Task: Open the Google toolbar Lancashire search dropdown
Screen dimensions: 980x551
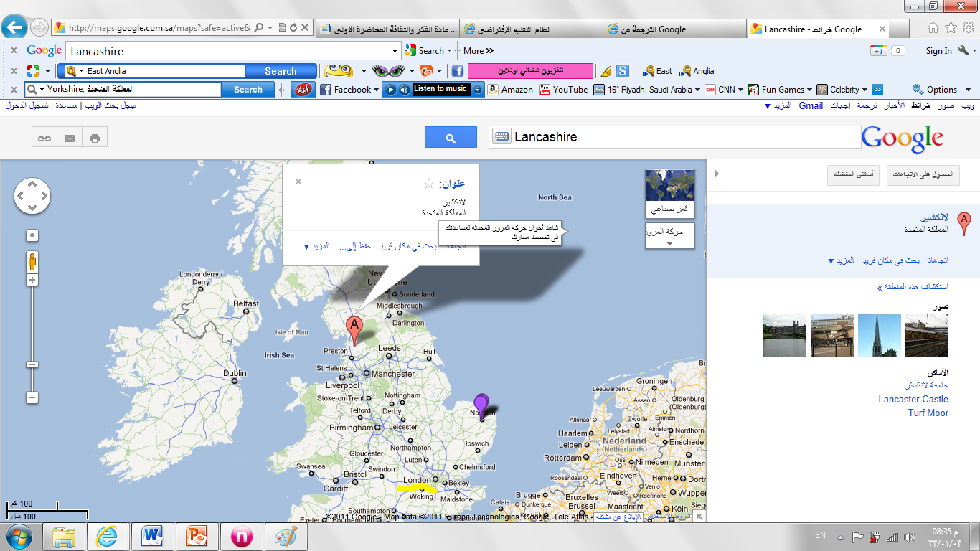Action: point(395,51)
